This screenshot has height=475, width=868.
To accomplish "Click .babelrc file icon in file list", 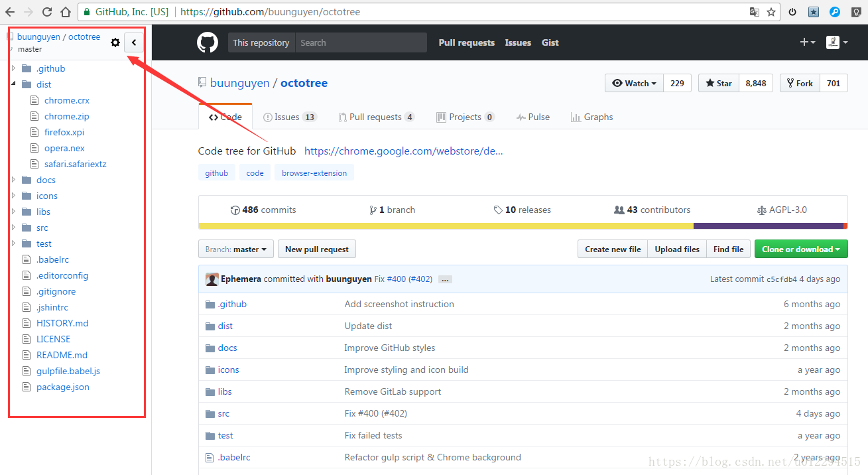I will coord(210,457).
